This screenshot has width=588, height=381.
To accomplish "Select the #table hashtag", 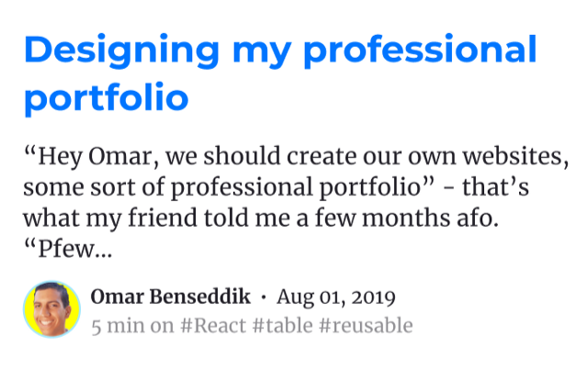I will [283, 325].
